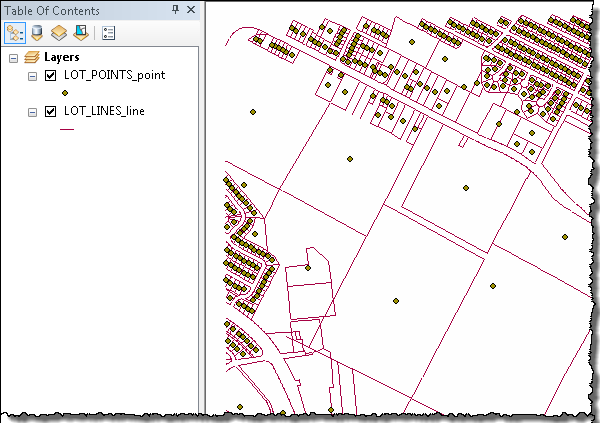
Task: Select the LOT_LINES_line layer name
Action: (103, 111)
